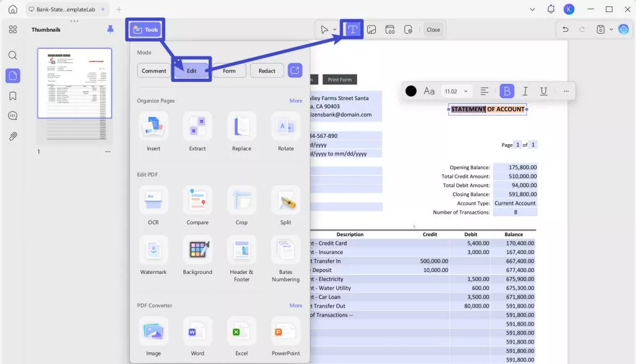The width and height of the screenshot is (636, 364).
Task: Open More under Organize Pages
Action: point(296,101)
